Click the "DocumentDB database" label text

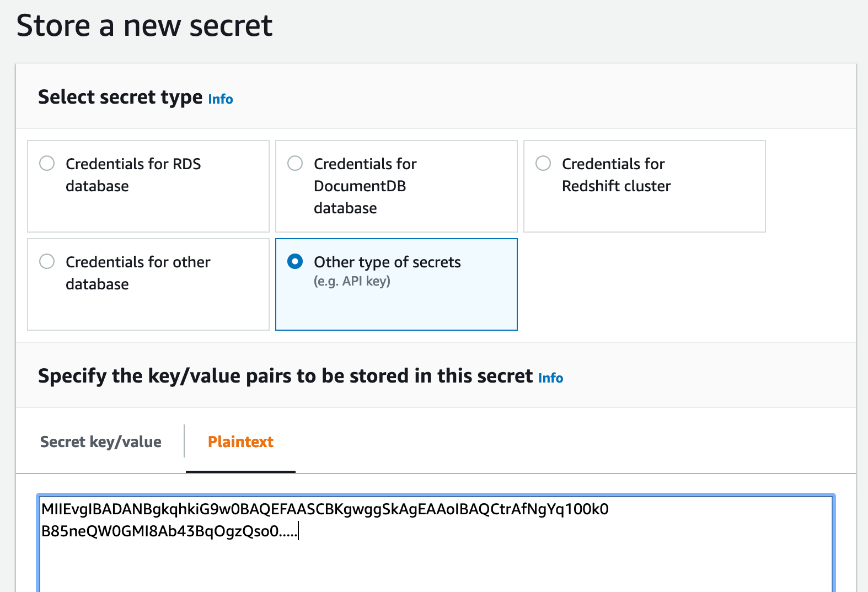(x=360, y=197)
